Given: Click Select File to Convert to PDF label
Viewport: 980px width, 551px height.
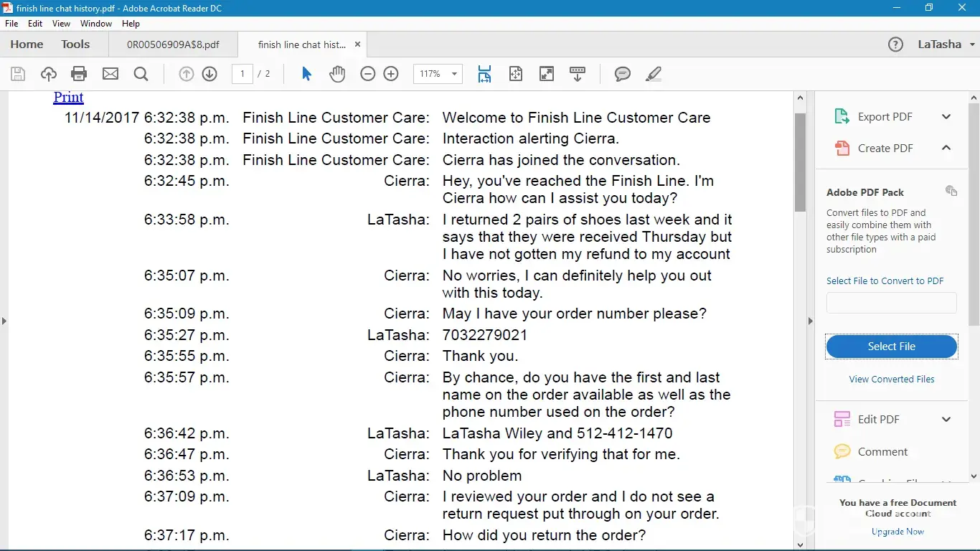Looking at the screenshot, I should click(x=885, y=281).
